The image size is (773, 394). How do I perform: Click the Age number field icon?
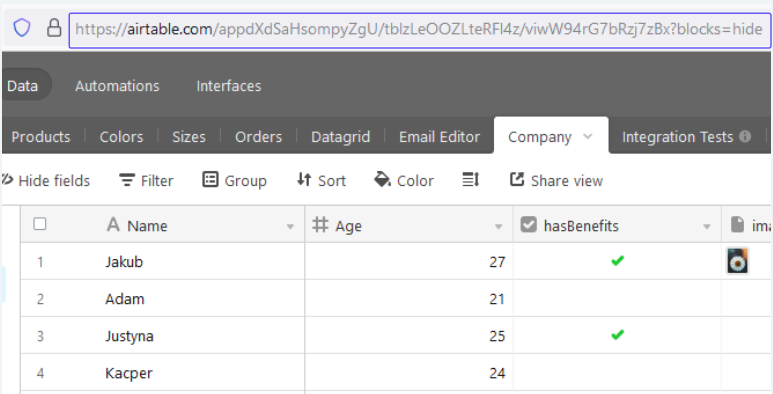click(320, 225)
